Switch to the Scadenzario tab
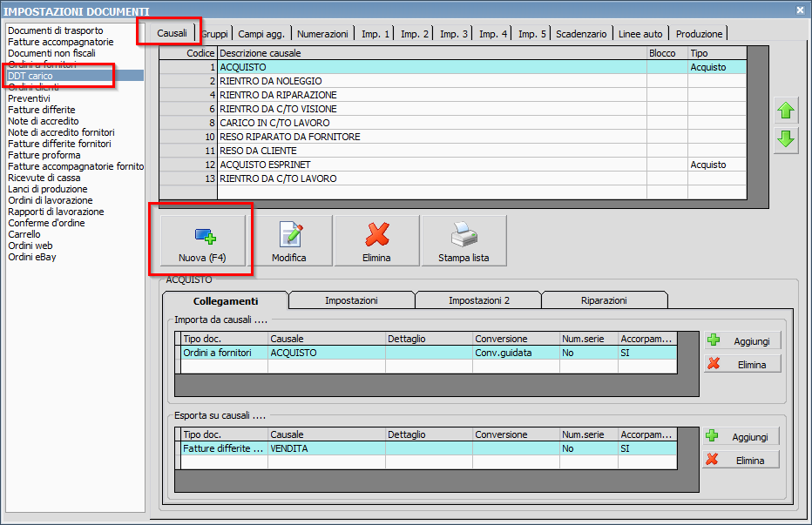812x525 pixels. [x=581, y=34]
